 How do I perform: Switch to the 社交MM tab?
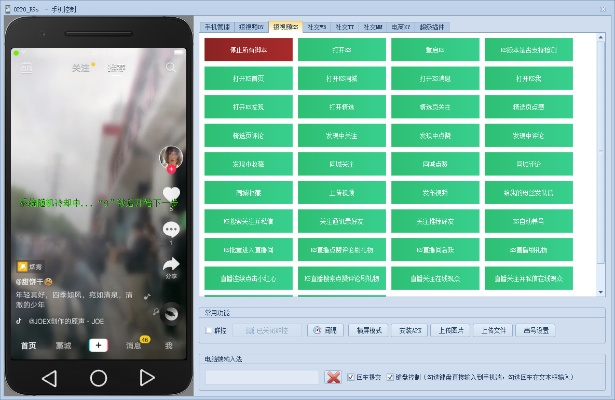coord(373,28)
